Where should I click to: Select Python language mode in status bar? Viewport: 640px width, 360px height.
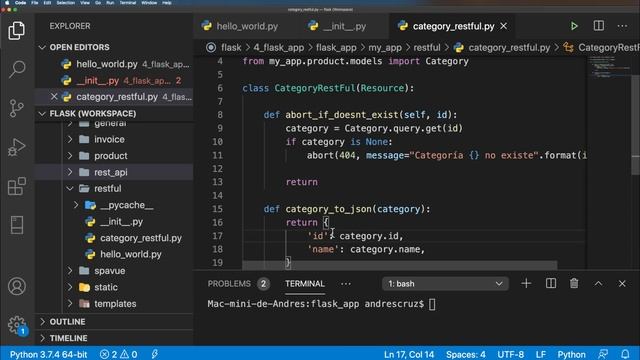[x=571, y=354]
